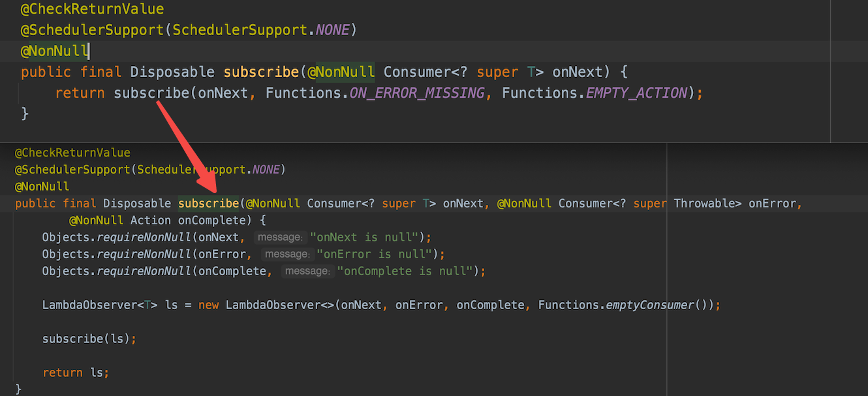Click the subscribe method name in top snippet

[x=261, y=72]
